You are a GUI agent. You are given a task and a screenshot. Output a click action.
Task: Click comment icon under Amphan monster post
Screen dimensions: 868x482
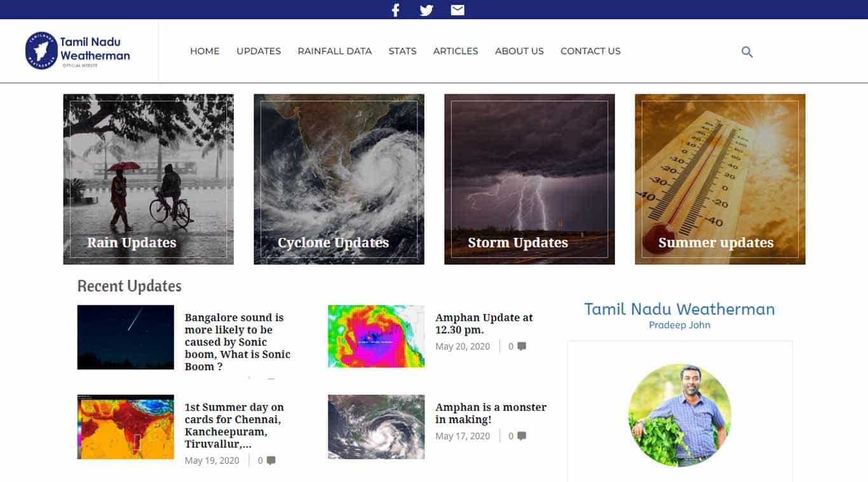pos(522,436)
